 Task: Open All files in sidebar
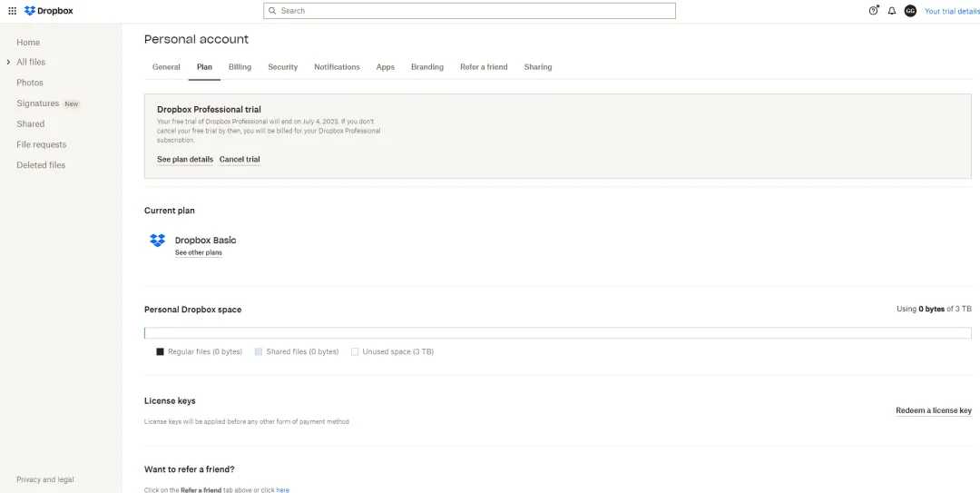click(31, 62)
